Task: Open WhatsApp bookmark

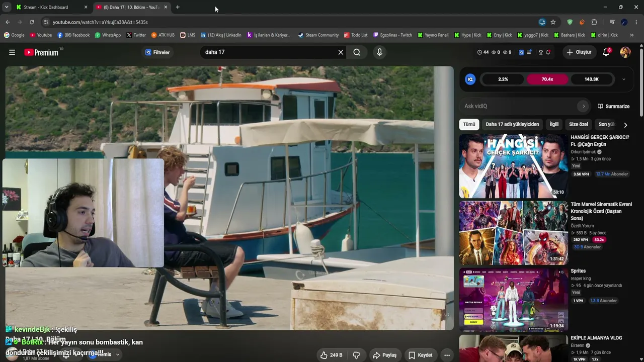Action: [108, 35]
